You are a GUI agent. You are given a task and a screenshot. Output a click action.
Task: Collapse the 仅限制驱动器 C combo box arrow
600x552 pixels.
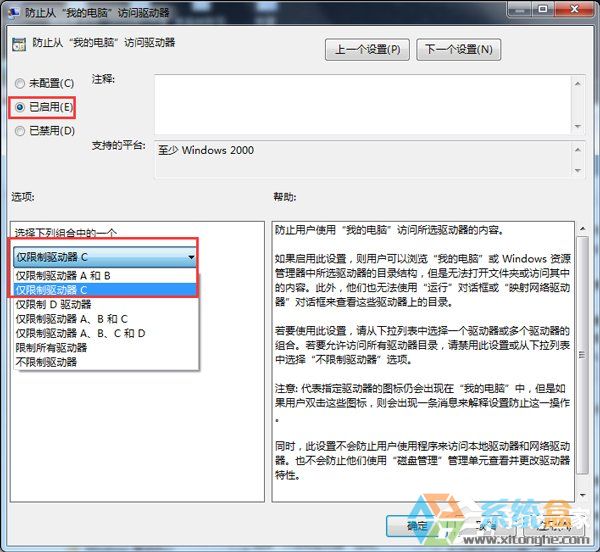pyautogui.click(x=191, y=257)
